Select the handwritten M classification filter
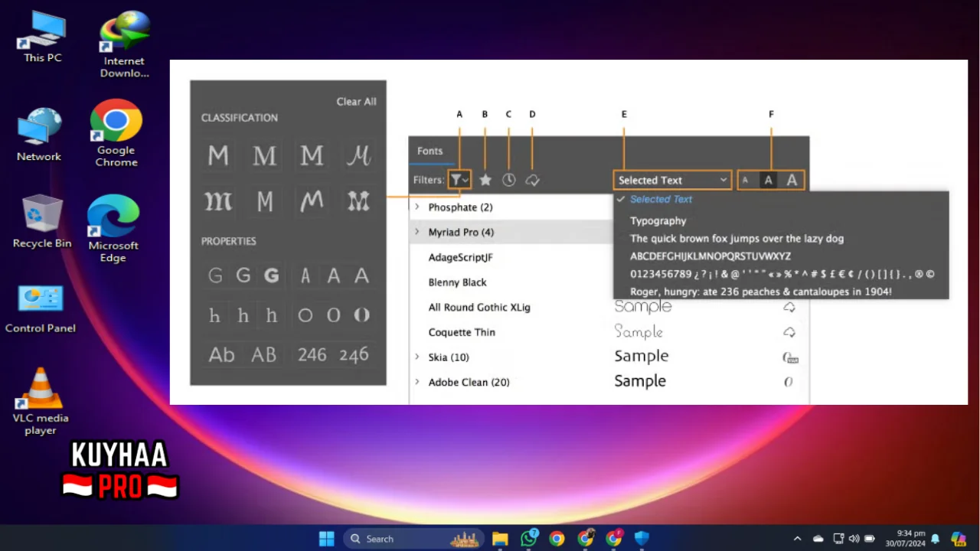 pyautogui.click(x=312, y=201)
